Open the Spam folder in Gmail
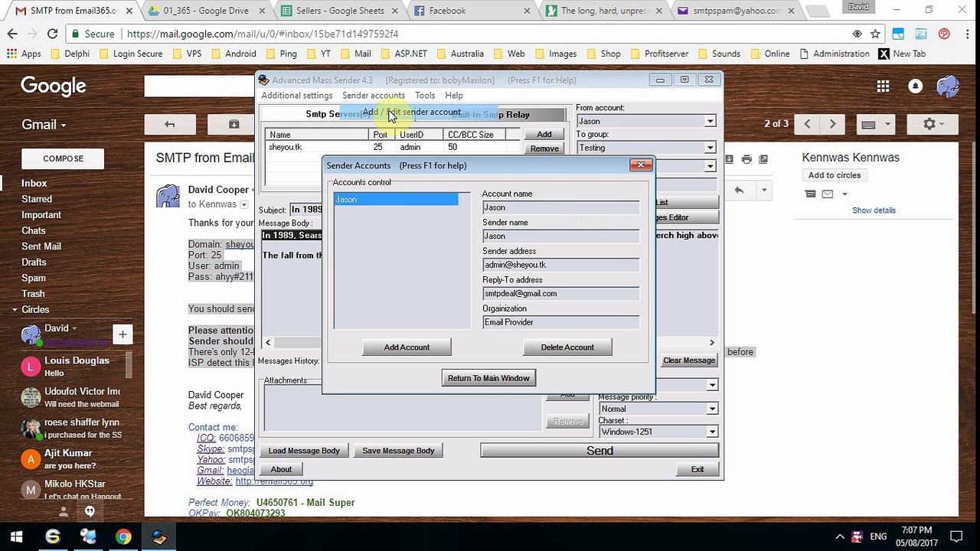Image resolution: width=980 pixels, height=551 pixels. (x=34, y=278)
